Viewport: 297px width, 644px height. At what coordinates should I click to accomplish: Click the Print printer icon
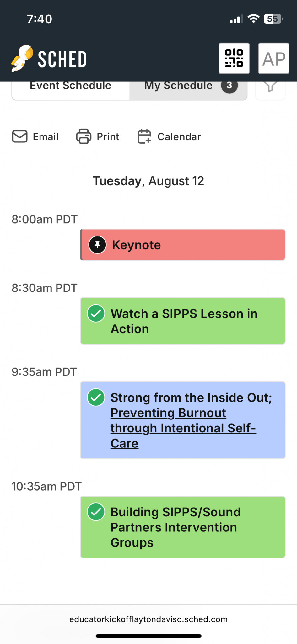click(84, 136)
